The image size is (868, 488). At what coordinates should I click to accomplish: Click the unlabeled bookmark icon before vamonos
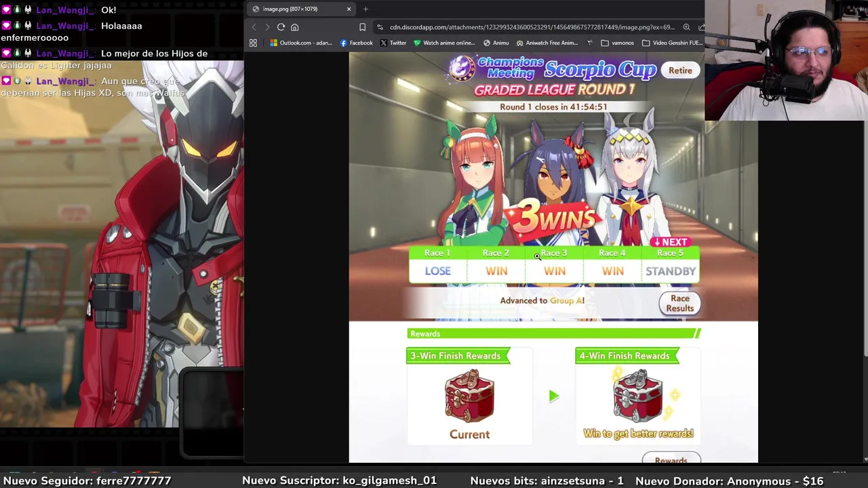coord(589,43)
